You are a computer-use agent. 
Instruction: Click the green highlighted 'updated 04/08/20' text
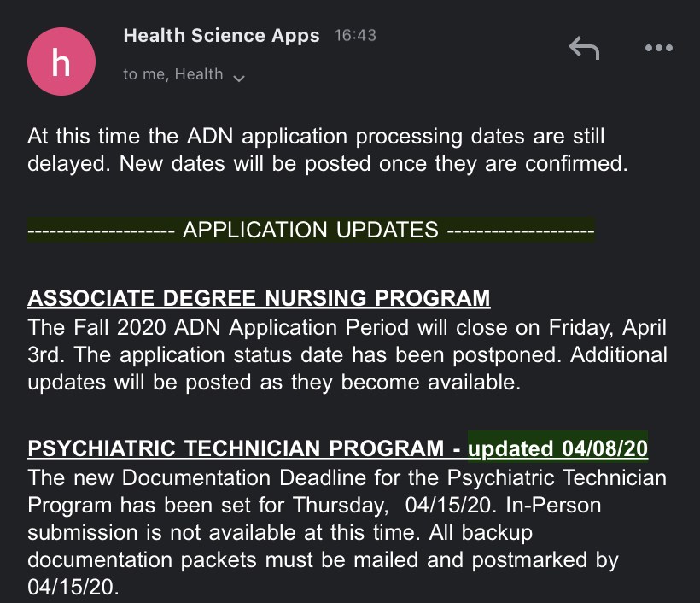pyautogui.click(x=557, y=448)
